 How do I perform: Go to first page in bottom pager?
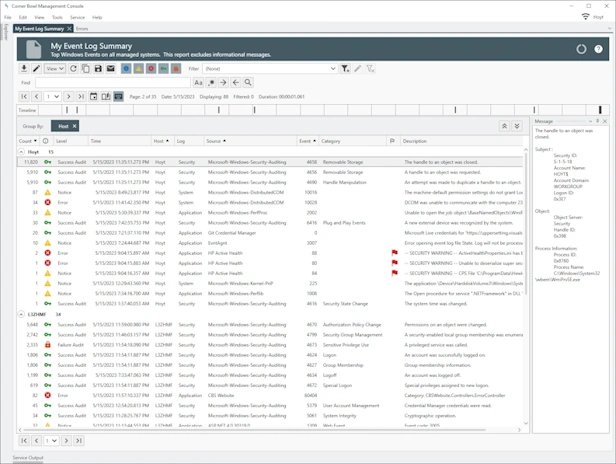tap(24, 441)
